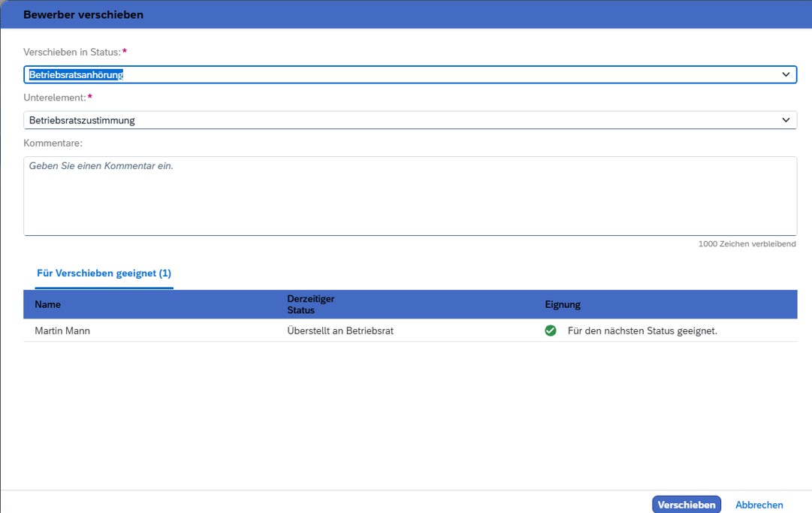Click the 'Eignung' column header
This screenshot has height=513, width=812.
(x=562, y=304)
